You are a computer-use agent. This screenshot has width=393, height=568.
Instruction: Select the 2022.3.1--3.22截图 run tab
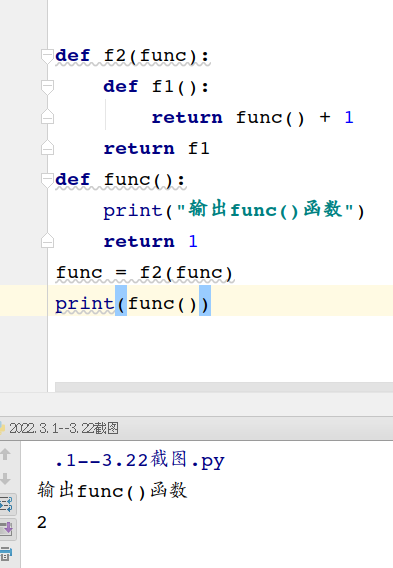pos(59,429)
